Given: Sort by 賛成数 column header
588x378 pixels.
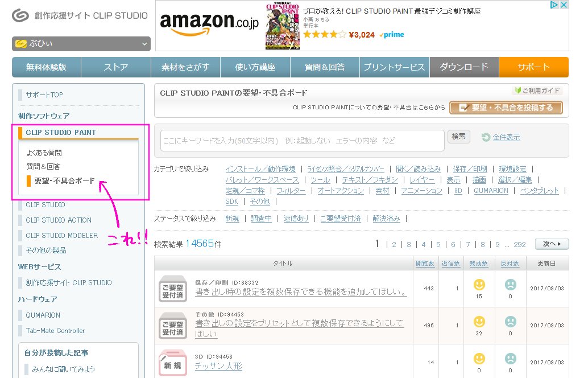Looking at the screenshot, I should pos(478,264).
